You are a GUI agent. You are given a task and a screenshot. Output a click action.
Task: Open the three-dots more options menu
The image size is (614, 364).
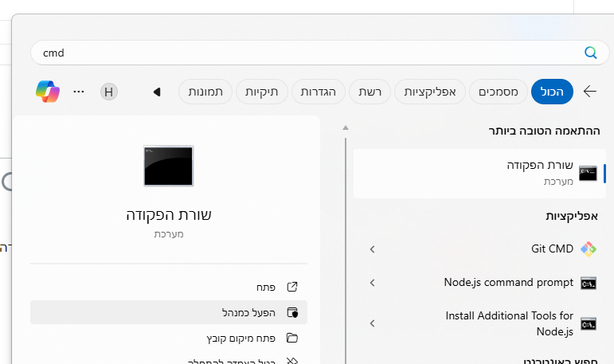pyautogui.click(x=79, y=92)
